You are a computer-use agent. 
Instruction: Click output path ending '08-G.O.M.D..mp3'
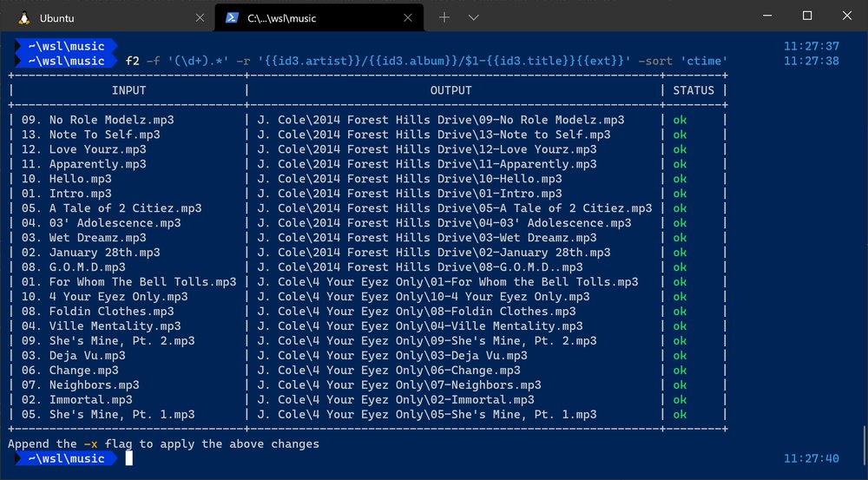419,266
